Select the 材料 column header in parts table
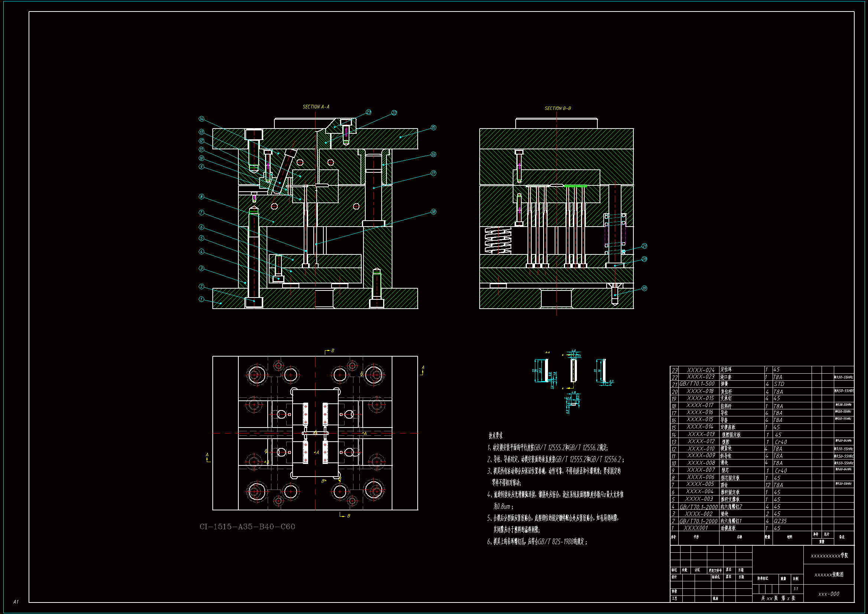 (789, 537)
